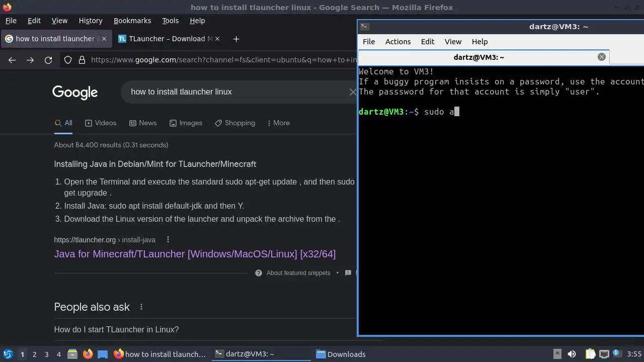Launch file manager from the panel quick launch

click(x=72, y=354)
